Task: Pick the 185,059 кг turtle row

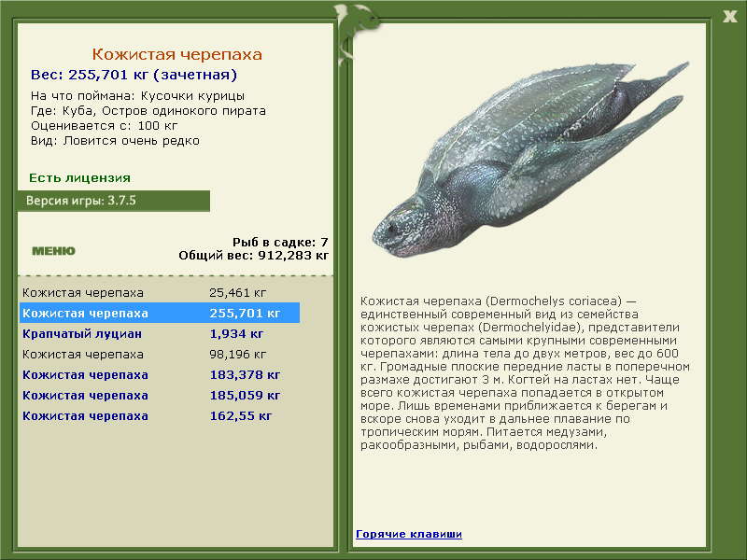Action: pyautogui.click(x=160, y=395)
